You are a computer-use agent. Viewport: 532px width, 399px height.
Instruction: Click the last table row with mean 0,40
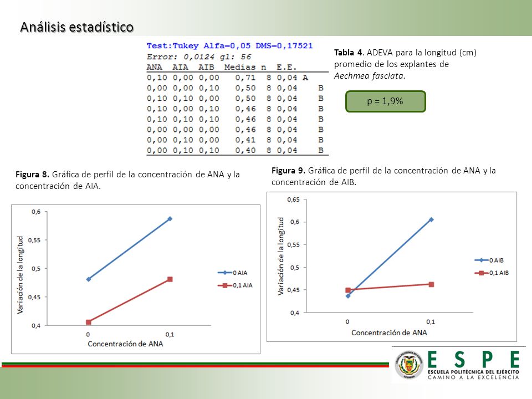(237, 150)
